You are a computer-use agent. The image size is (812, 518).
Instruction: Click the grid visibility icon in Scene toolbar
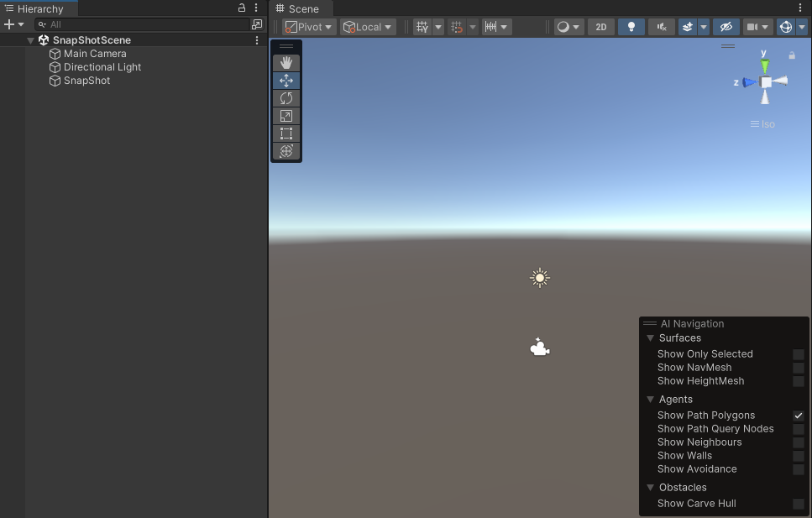coord(422,27)
